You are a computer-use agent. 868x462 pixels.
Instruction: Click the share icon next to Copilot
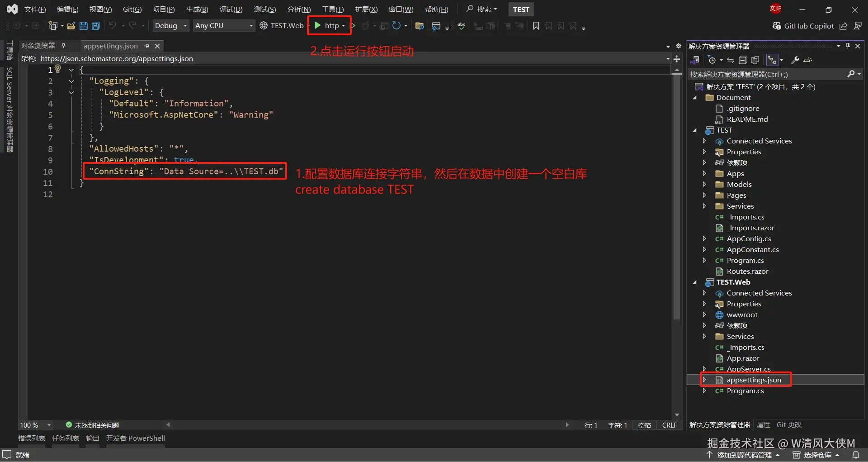coord(843,26)
